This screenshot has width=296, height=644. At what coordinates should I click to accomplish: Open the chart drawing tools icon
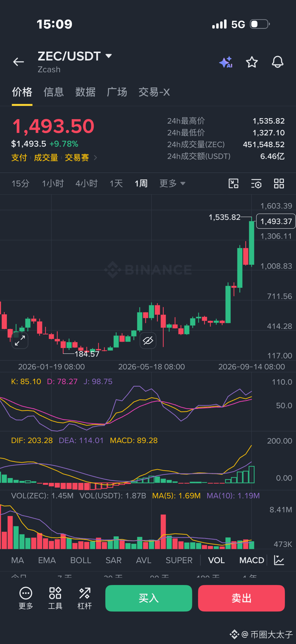pos(233,183)
